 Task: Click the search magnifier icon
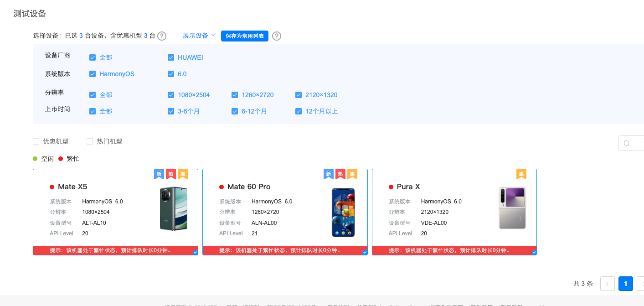click(627, 143)
